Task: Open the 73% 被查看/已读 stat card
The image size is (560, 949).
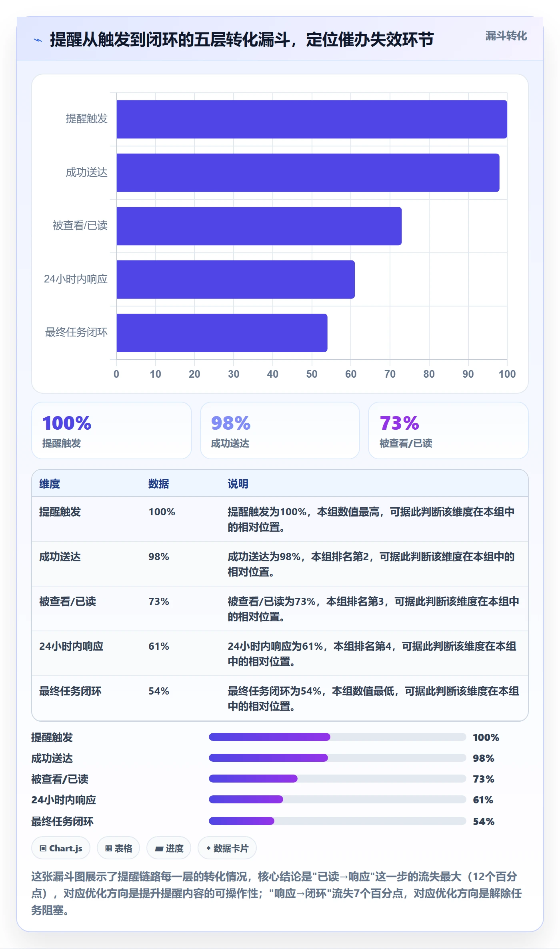Action: pos(448,430)
